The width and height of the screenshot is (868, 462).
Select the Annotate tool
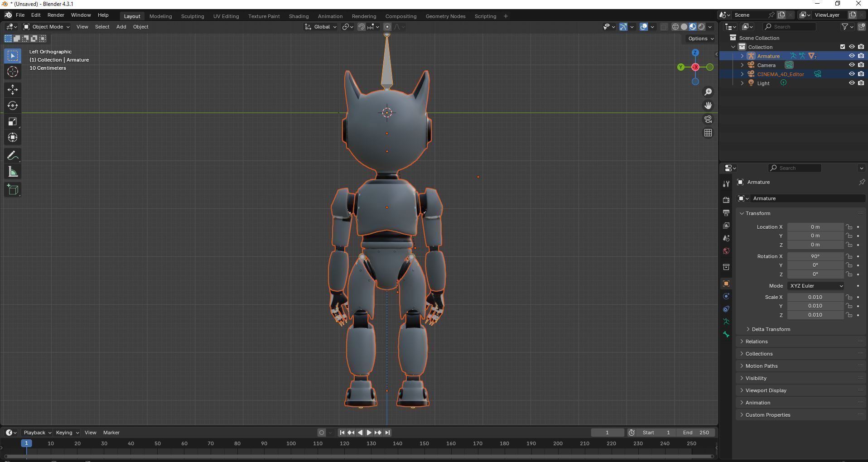click(13, 156)
